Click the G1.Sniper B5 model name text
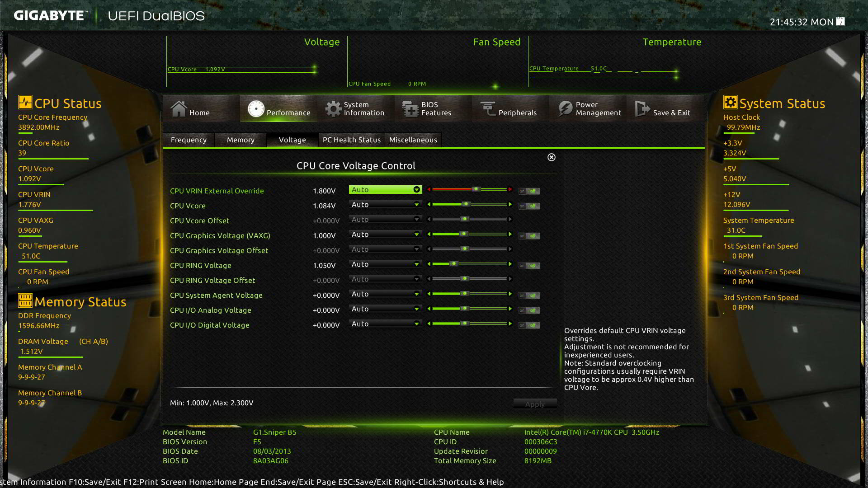The width and height of the screenshot is (868, 488). [x=275, y=432]
